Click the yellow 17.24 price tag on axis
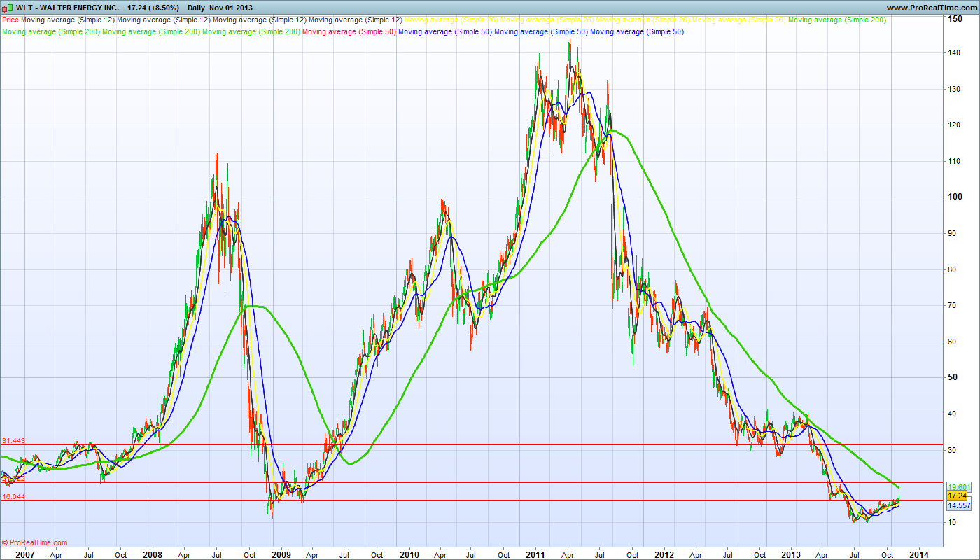Screen dimensions: 980x560 958,496
